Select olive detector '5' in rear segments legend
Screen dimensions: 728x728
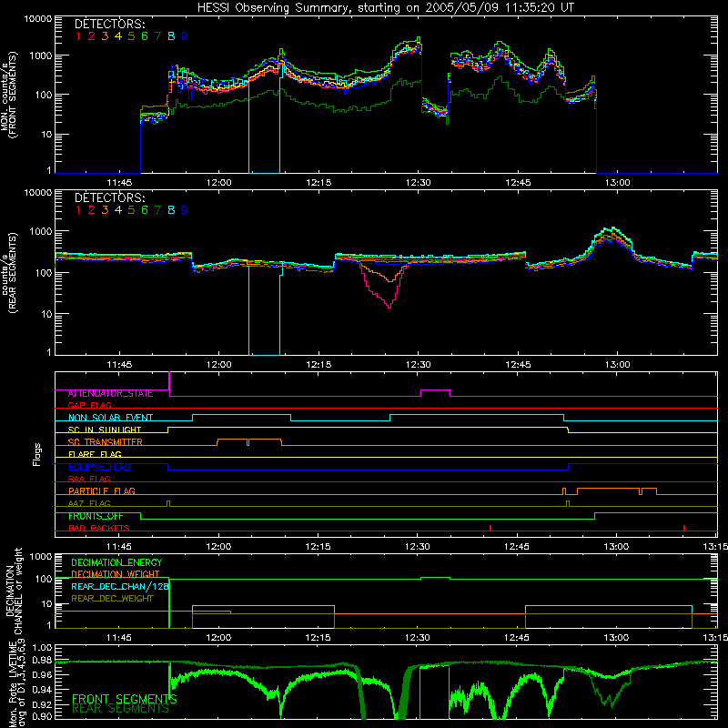click(x=131, y=210)
